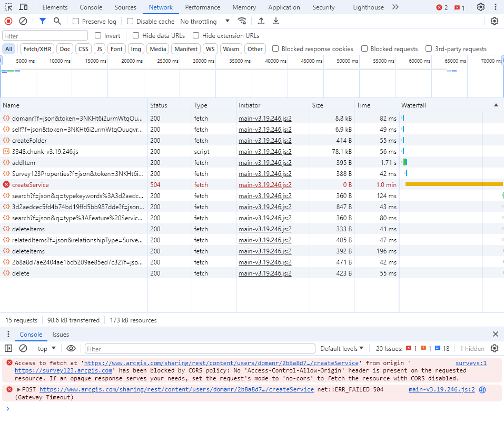Close the console drawer
504x432 pixels.
(x=496, y=334)
